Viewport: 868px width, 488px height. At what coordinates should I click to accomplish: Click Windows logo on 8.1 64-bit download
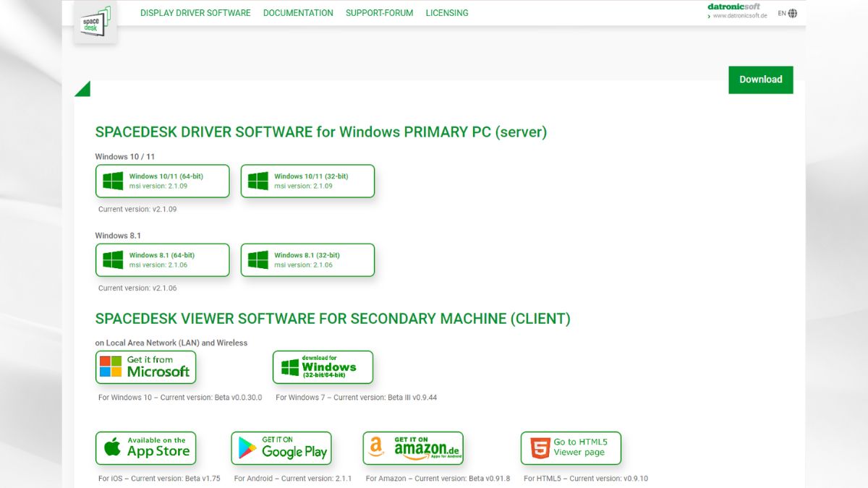(113, 260)
